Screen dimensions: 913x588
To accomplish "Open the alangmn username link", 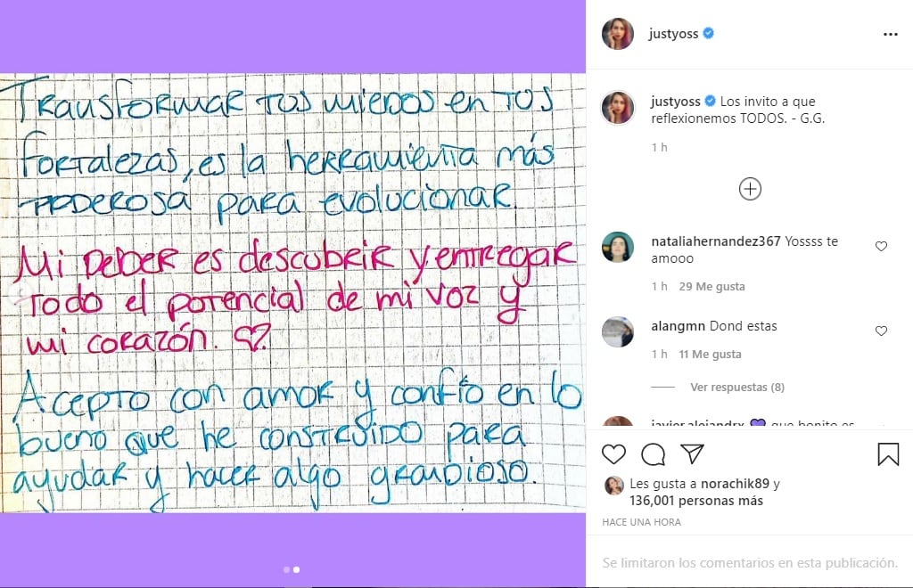I will coord(678,326).
